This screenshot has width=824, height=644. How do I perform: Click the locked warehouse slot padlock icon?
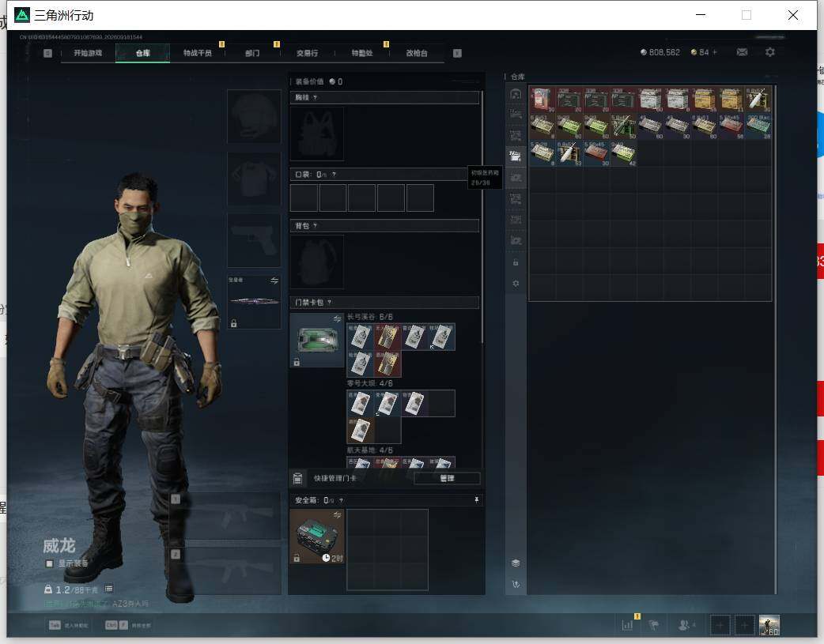pyautogui.click(x=516, y=262)
